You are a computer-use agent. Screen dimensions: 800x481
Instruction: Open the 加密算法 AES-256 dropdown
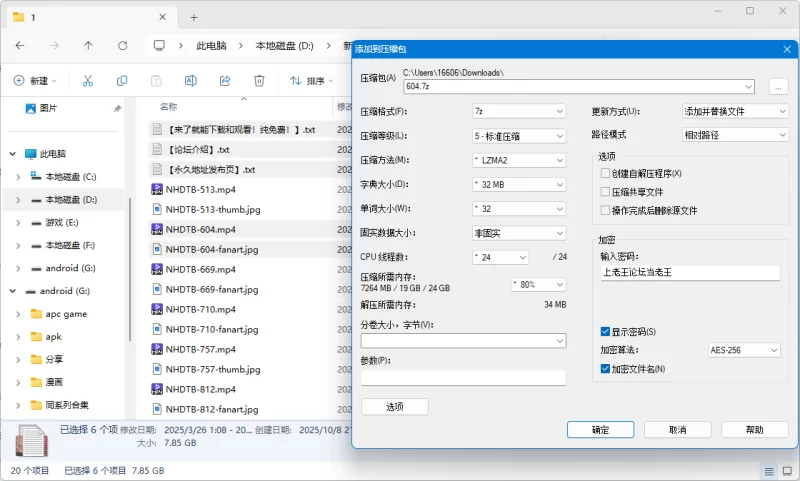pyautogui.click(x=744, y=350)
